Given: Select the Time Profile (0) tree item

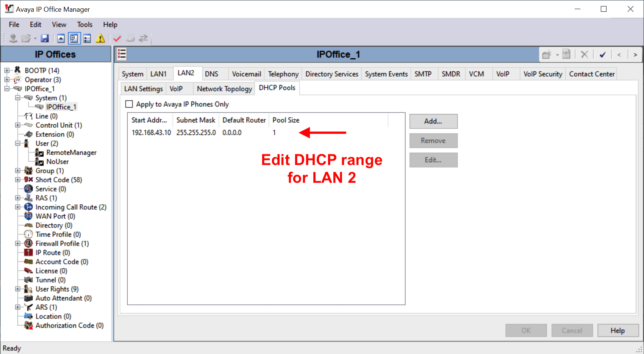Looking at the screenshot, I should pos(58,234).
